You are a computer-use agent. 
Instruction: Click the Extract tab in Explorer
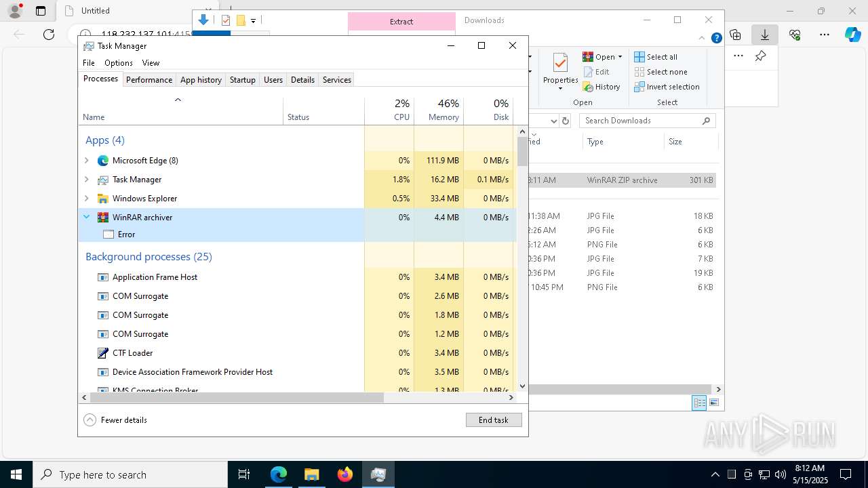point(401,22)
